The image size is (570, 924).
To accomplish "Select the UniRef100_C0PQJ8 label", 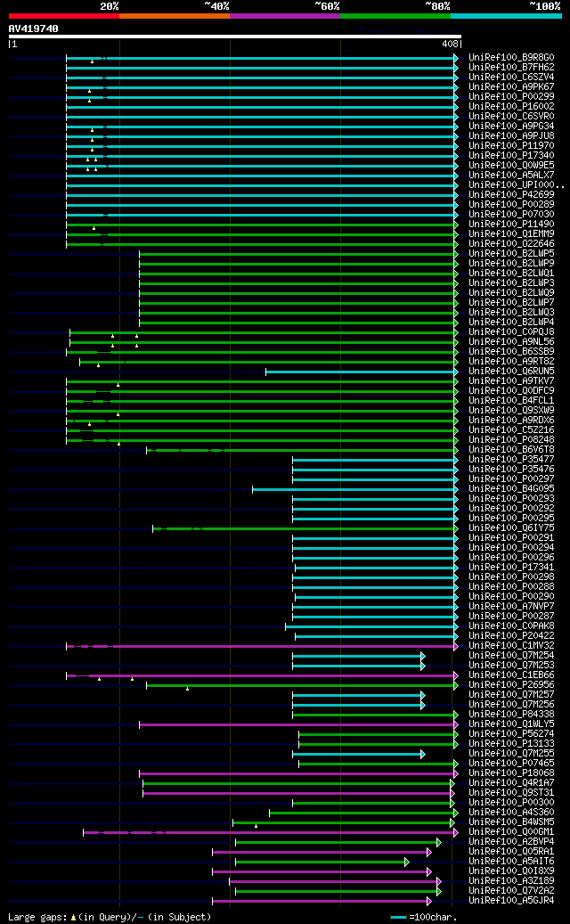I will 511,331.
